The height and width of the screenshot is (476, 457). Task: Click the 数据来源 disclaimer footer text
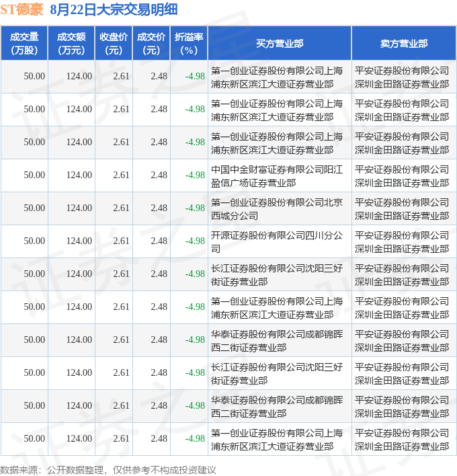pyautogui.click(x=108, y=470)
